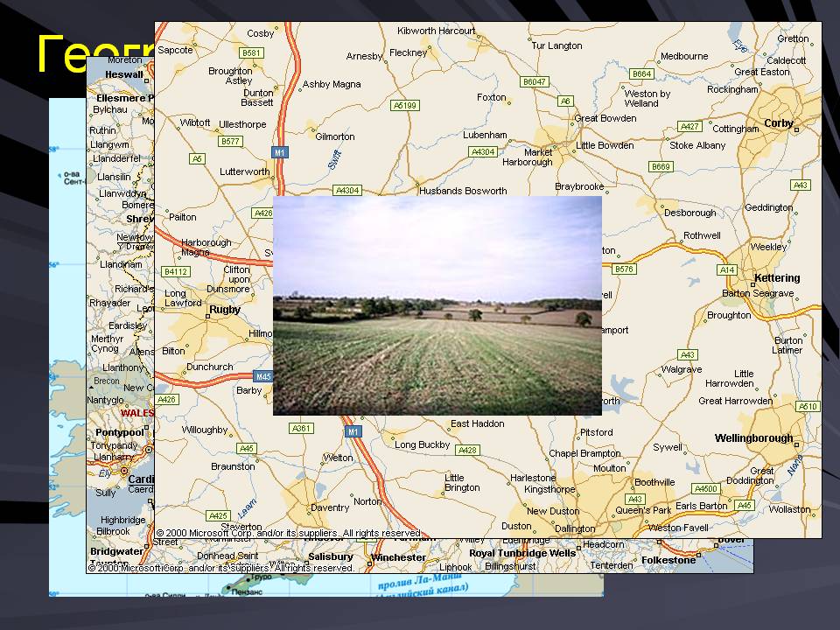Select the A510 road marker
The width and height of the screenshot is (840, 630).
tap(808, 406)
